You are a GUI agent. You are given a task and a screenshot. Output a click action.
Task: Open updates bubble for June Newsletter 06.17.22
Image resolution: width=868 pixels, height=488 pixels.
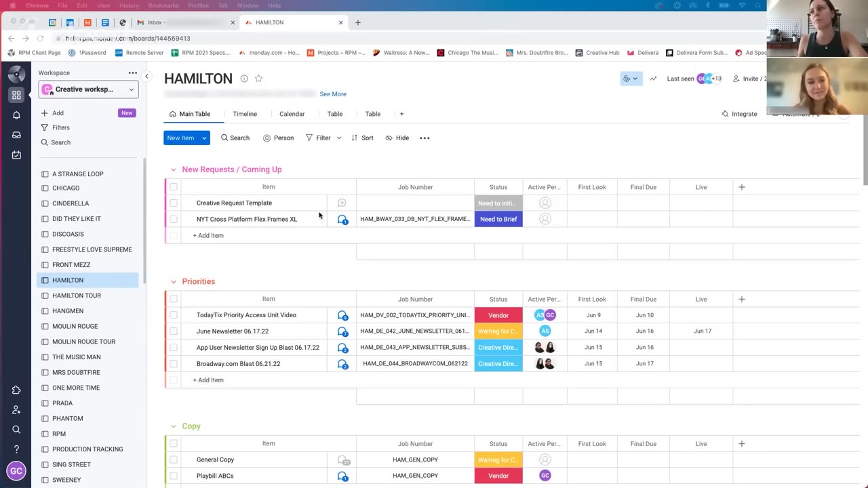point(342,331)
